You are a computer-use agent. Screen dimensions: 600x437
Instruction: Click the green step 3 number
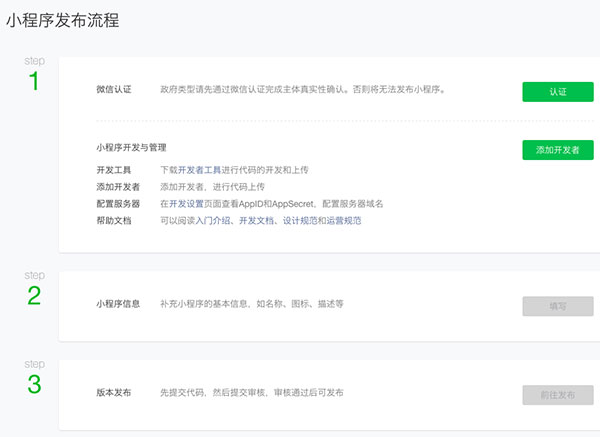[x=34, y=383]
